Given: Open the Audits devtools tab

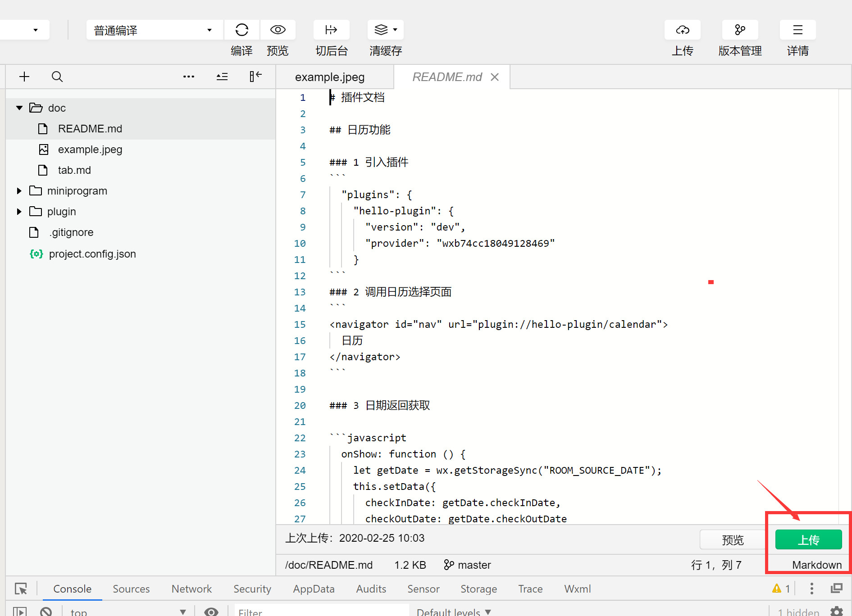Looking at the screenshot, I should (x=371, y=589).
